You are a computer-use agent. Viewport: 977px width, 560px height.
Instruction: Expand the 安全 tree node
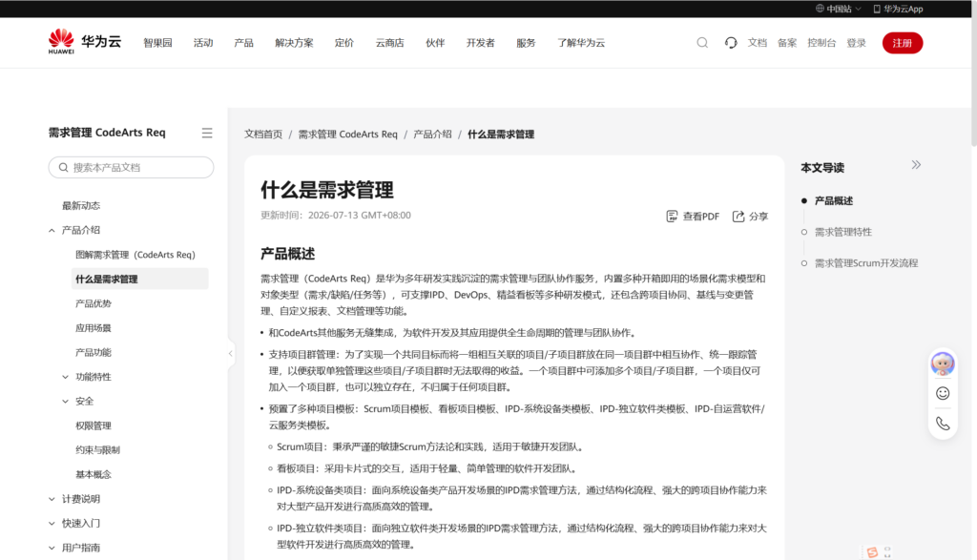(x=66, y=401)
